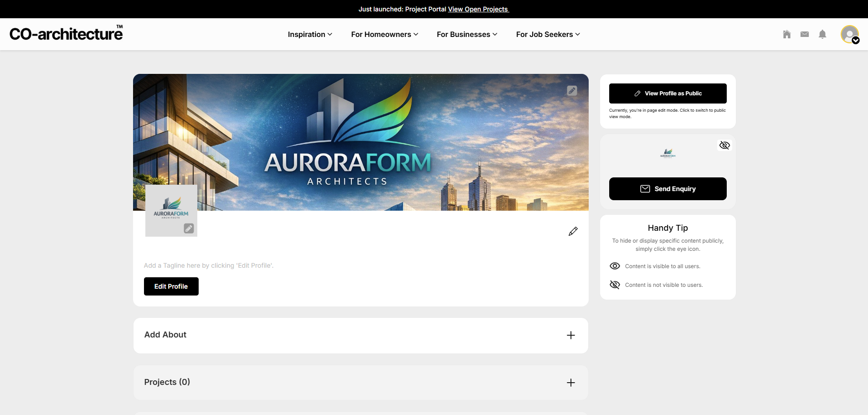Click 'Content is not visible to users.' text
This screenshot has width=868, height=415.
click(x=664, y=285)
